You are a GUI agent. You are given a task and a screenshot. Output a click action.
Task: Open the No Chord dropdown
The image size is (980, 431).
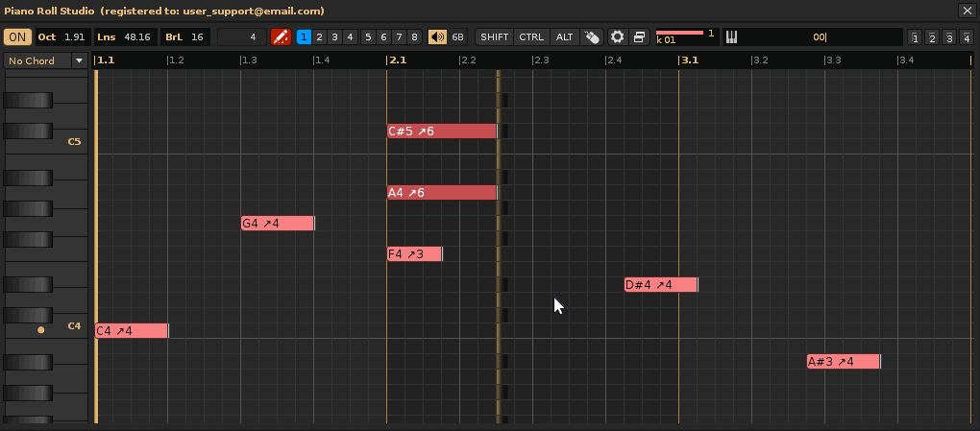[x=37, y=60]
